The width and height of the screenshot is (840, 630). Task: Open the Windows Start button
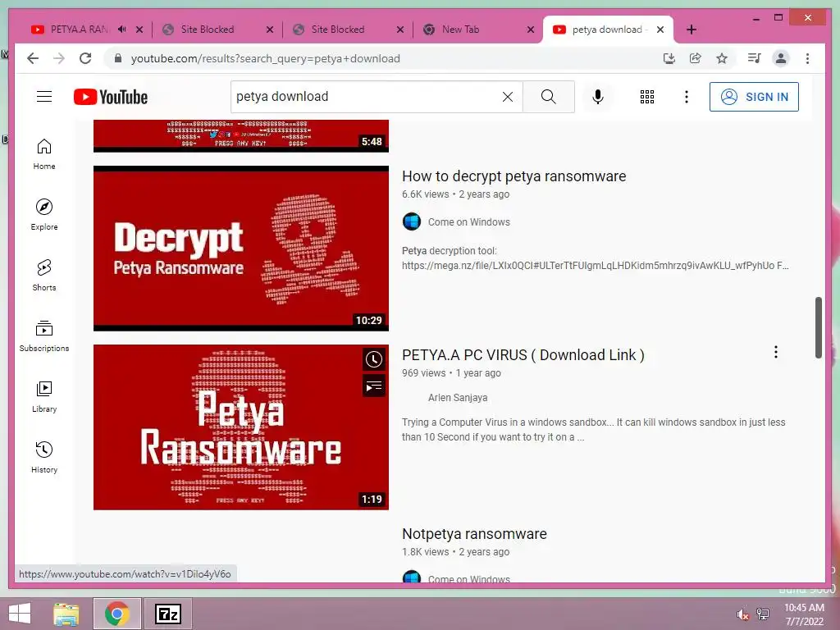tap(20, 614)
